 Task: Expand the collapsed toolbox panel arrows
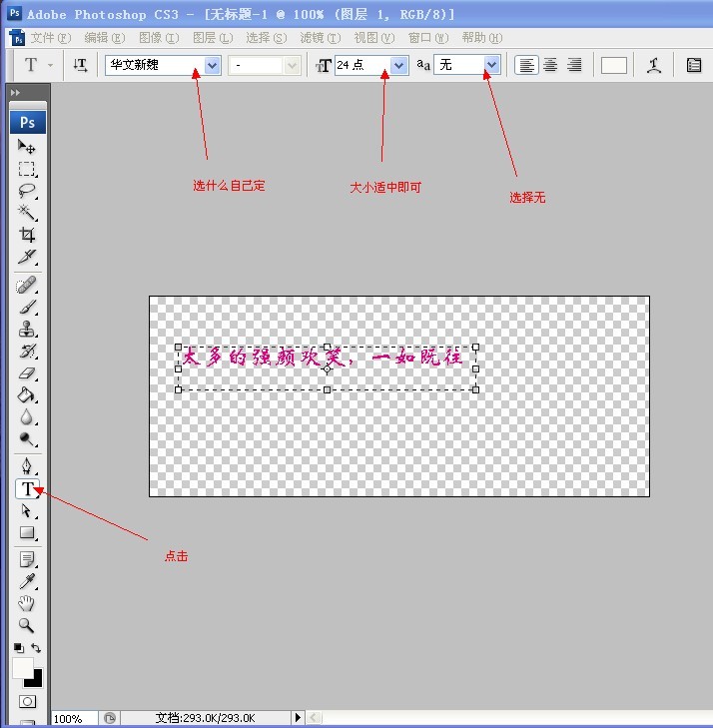15,93
